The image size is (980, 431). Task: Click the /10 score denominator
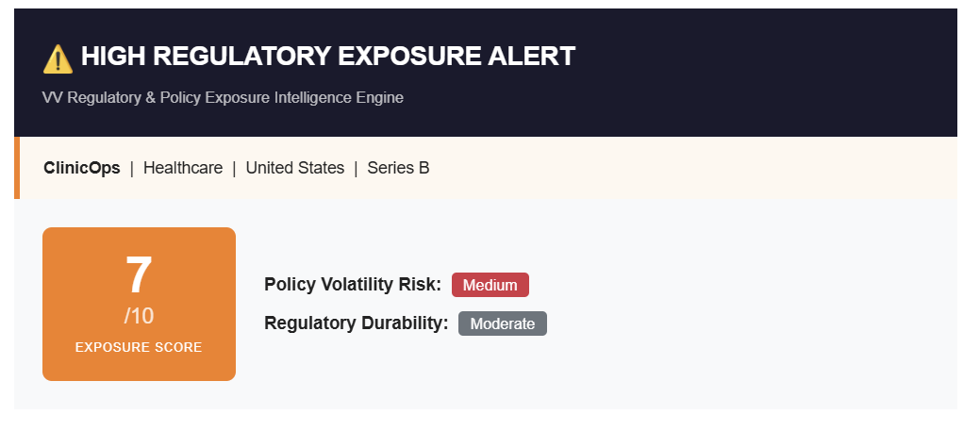pos(139,316)
